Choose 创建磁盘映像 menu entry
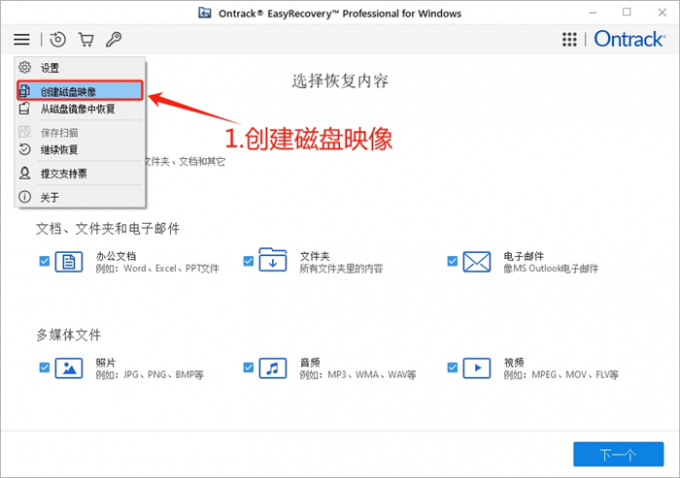This screenshot has width=680, height=478. tap(80, 91)
